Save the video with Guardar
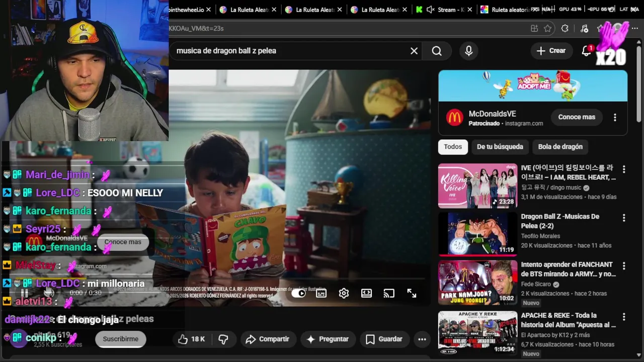The width and height of the screenshot is (644, 362). pyautogui.click(x=384, y=339)
